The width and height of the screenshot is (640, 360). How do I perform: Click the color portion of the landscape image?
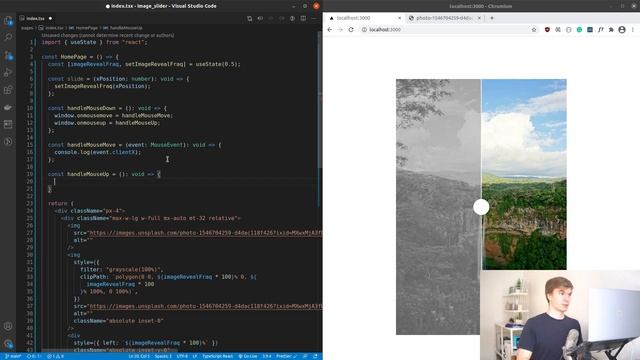click(524, 174)
